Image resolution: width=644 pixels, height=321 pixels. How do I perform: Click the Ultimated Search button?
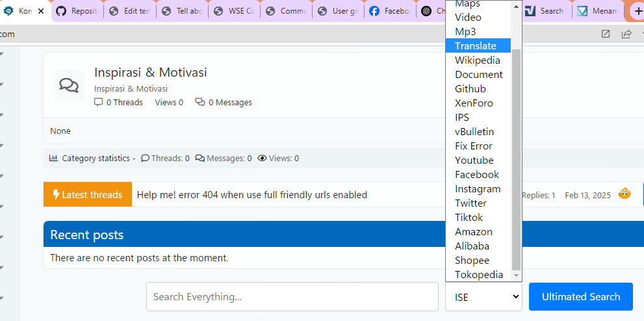click(x=581, y=296)
